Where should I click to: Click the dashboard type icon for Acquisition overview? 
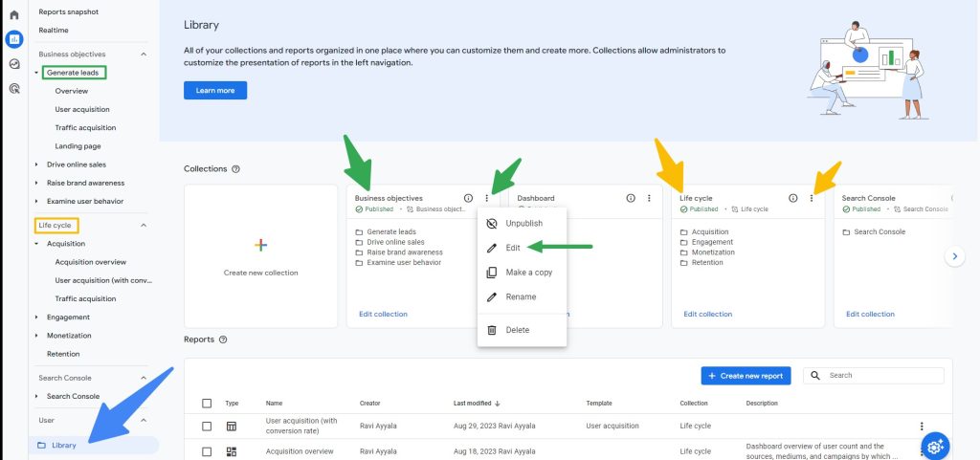click(x=232, y=451)
